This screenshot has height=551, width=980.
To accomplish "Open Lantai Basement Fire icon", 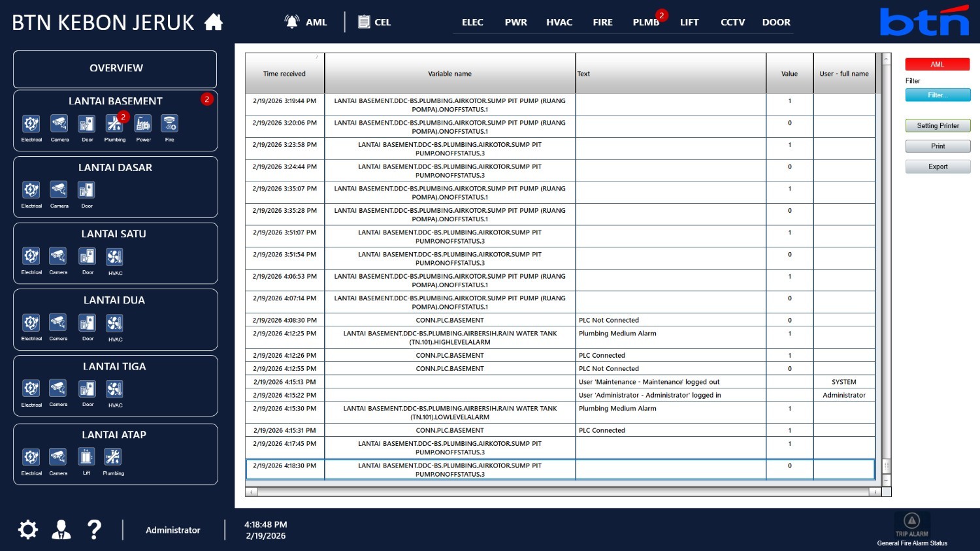I will [170, 123].
